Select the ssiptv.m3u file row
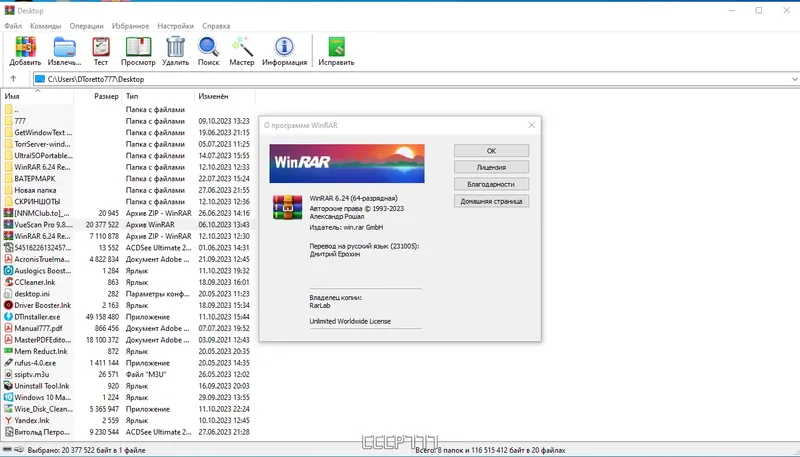Screen dimensions: 800x457 (x=128, y=374)
